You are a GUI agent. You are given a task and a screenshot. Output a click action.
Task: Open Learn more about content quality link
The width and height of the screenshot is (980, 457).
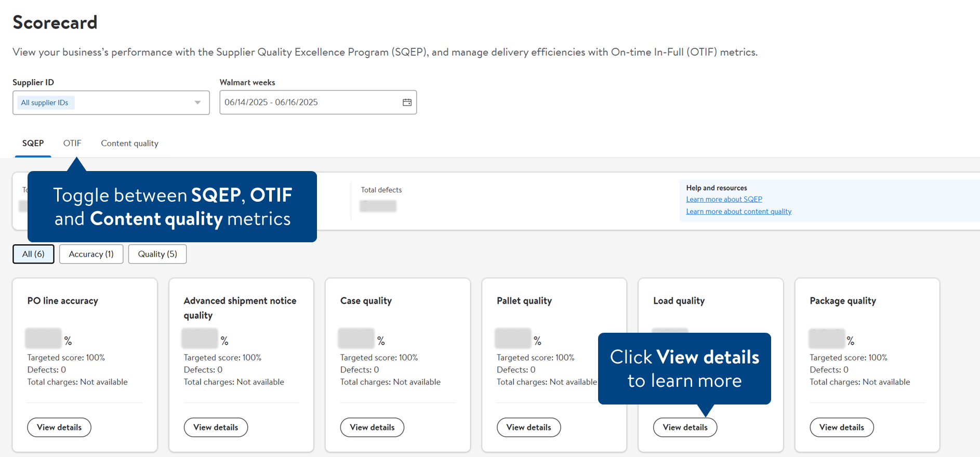[x=738, y=211]
